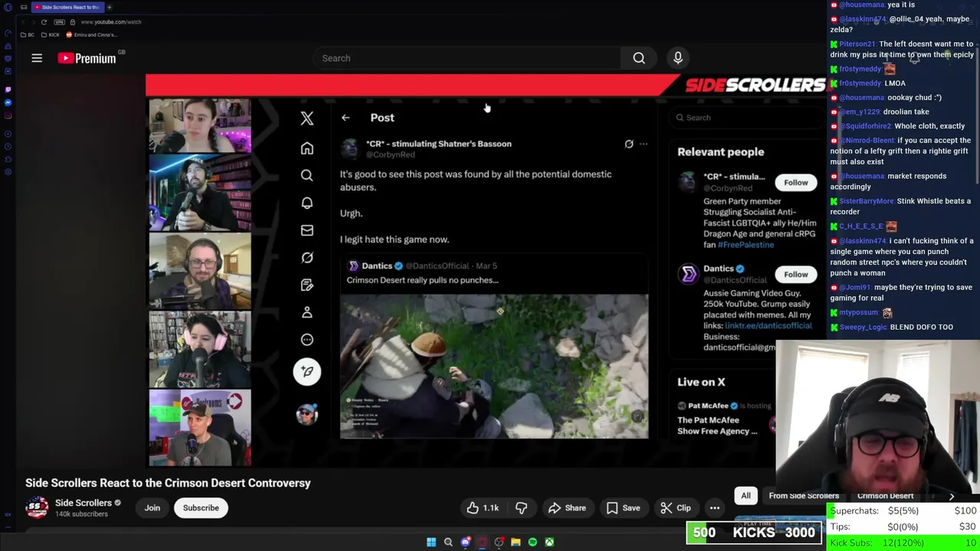The image size is (980, 551).
Task: Click the VPN badge in address bar
Action: pos(59,22)
